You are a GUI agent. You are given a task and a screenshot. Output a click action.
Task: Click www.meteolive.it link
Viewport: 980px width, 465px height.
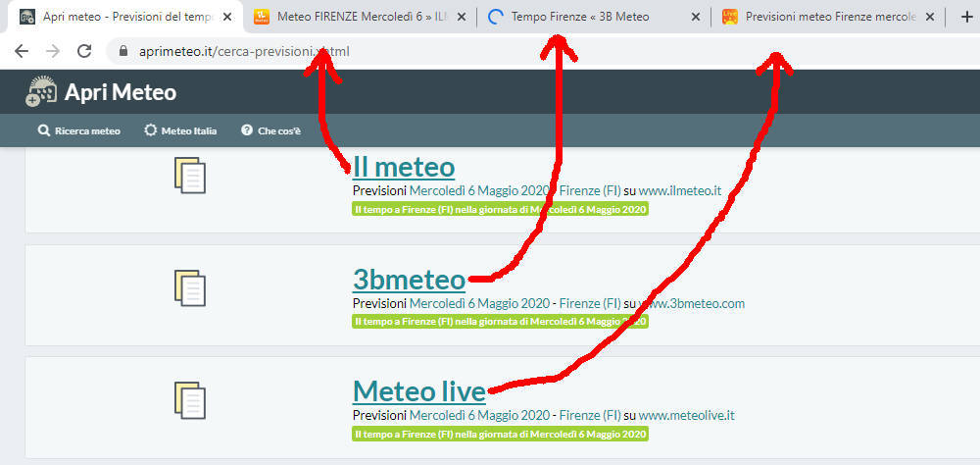[x=686, y=416]
